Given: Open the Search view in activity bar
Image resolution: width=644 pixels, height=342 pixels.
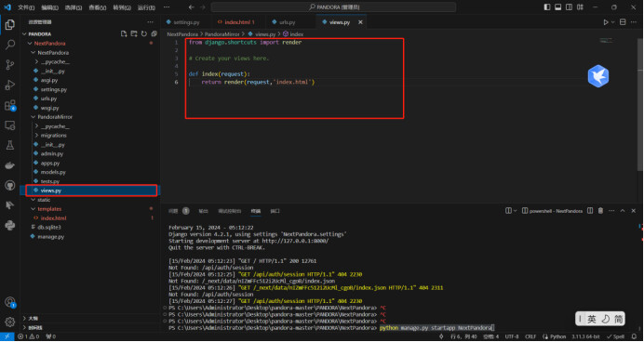Looking at the screenshot, I should [10, 45].
